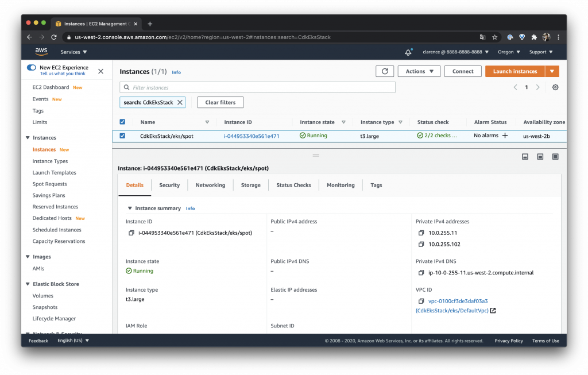The image size is (588, 375).
Task: Open EC2 Dashboard in sidebar
Action: point(51,87)
